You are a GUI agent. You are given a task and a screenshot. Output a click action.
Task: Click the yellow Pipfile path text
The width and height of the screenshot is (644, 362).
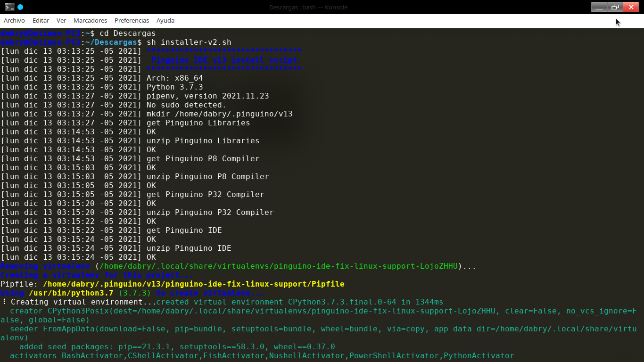point(194,284)
